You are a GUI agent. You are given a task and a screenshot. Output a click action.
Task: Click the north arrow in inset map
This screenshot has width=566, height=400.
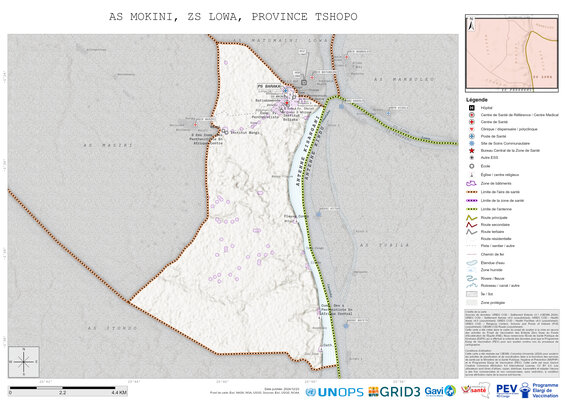[471, 25]
